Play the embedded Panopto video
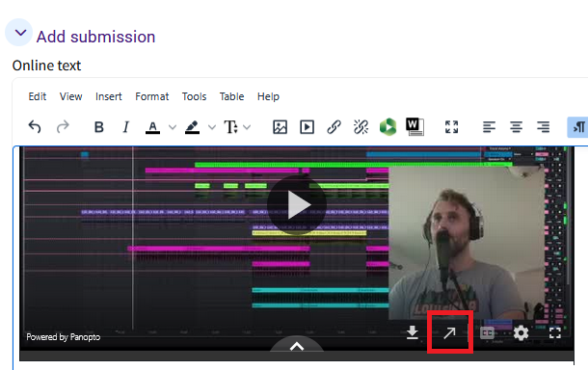 point(297,204)
